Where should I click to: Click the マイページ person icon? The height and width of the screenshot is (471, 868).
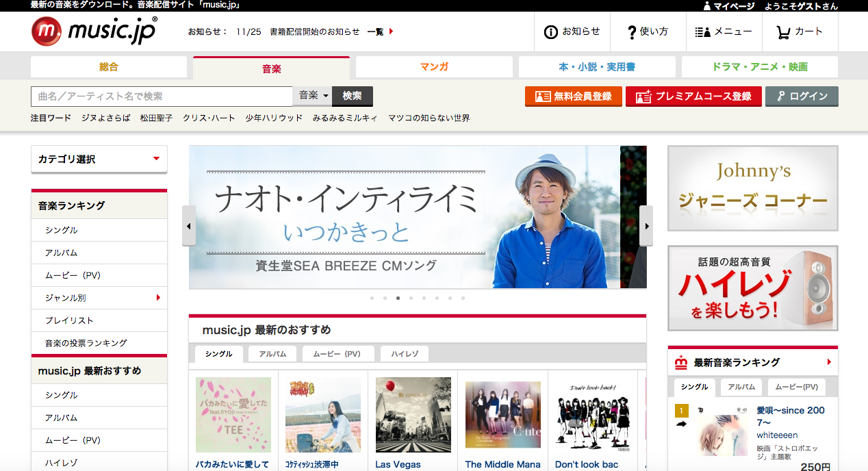pyautogui.click(x=707, y=6)
